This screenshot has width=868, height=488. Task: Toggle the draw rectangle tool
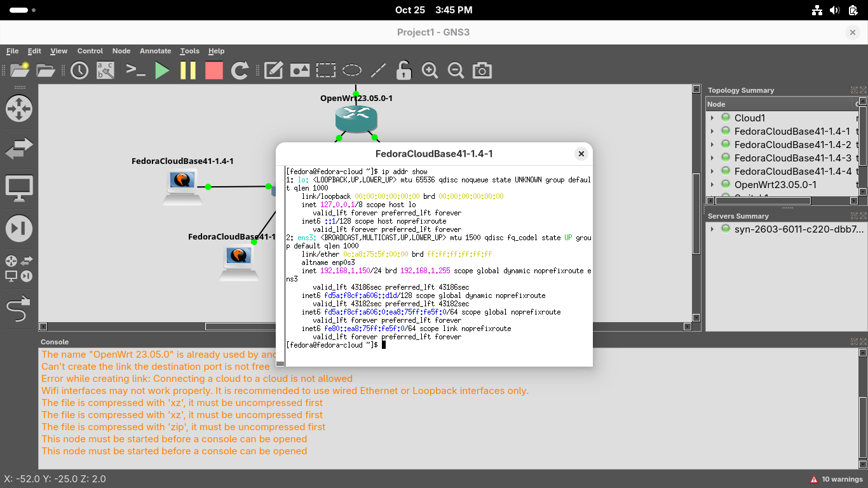tap(326, 71)
